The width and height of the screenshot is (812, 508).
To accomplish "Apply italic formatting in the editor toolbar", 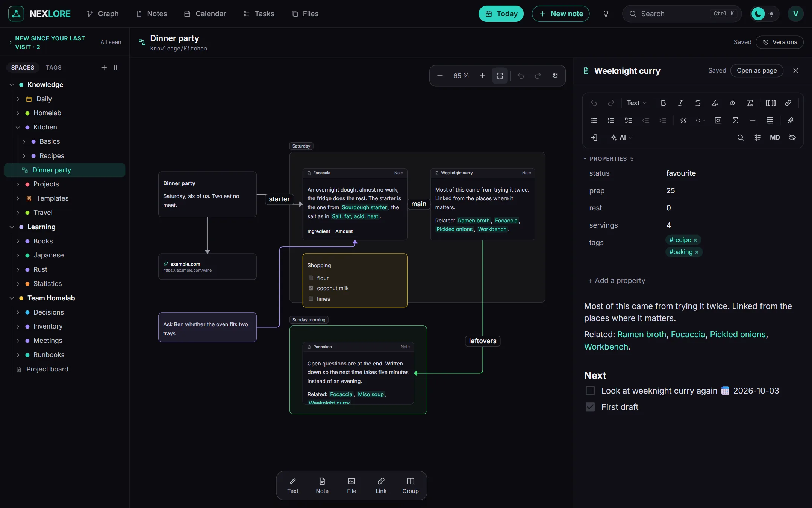I will pyautogui.click(x=680, y=103).
